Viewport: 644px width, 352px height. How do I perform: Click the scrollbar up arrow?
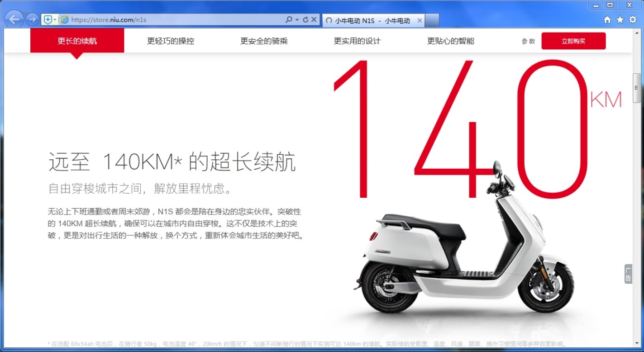click(x=637, y=33)
